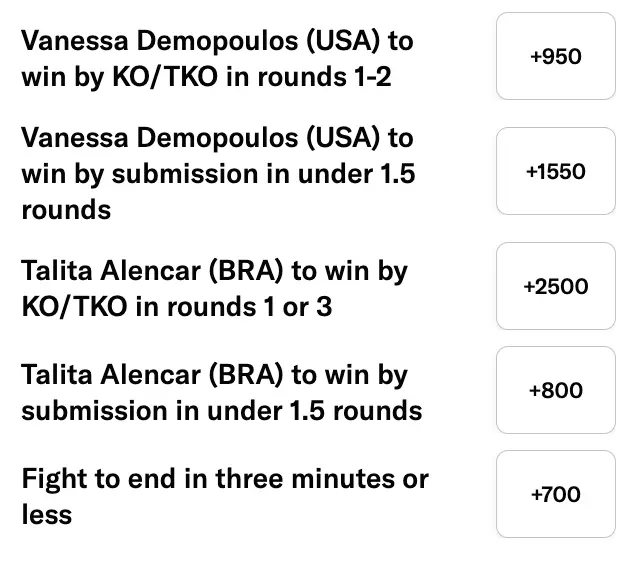Viewport: 636px width, 564px height.
Task: Click the Demopoulos KO/TKO rounds 1-2 label
Action: 217,58
